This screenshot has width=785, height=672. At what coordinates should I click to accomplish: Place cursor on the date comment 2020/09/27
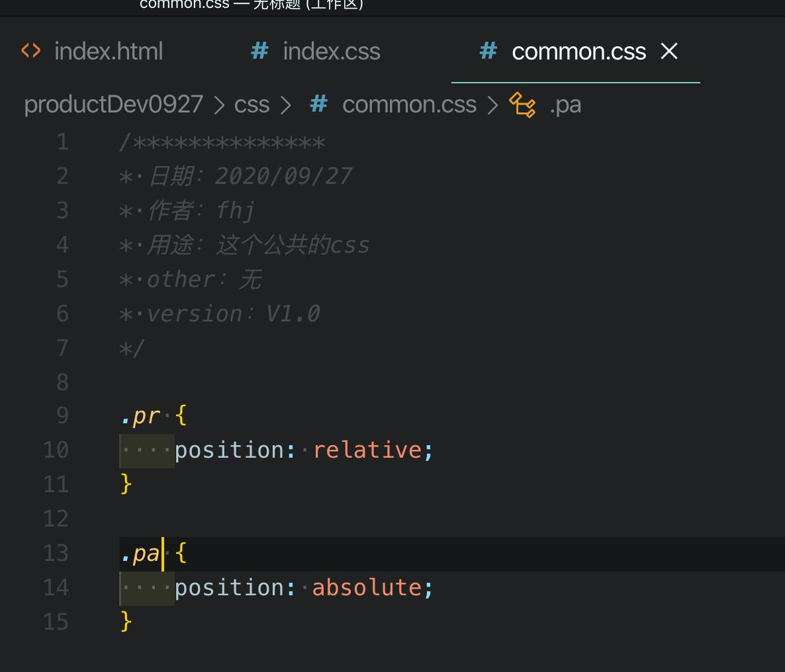pyautogui.click(x=283, y=176)
